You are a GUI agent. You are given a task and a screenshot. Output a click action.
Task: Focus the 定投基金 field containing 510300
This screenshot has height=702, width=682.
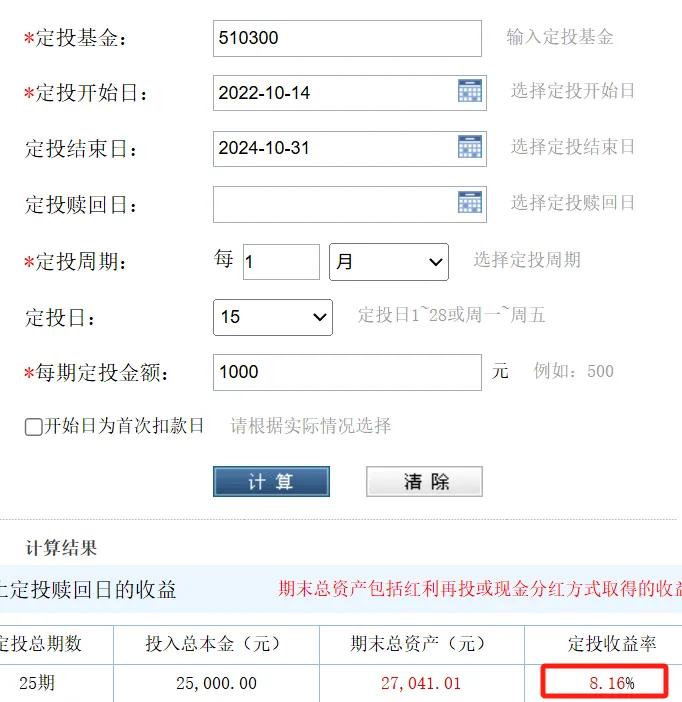[x=347, y=39]
